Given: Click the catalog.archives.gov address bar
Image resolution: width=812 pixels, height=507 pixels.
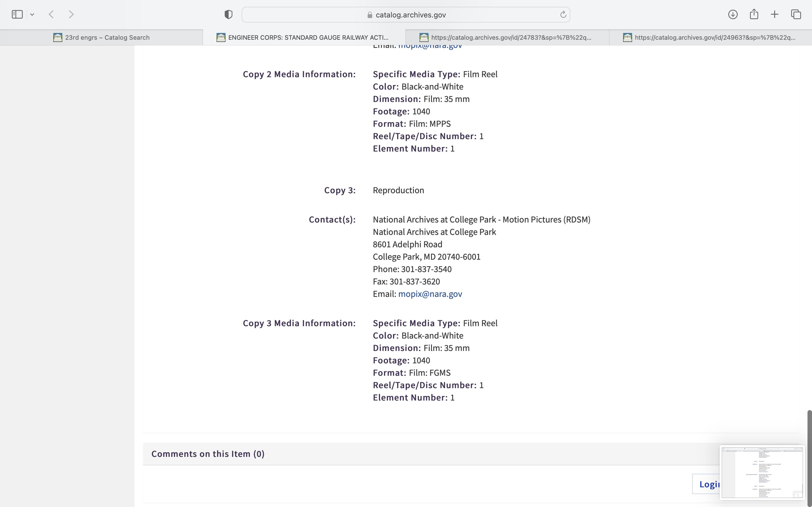Looking at the screenshot, I should pyautogui.click(x=406, y=15).
